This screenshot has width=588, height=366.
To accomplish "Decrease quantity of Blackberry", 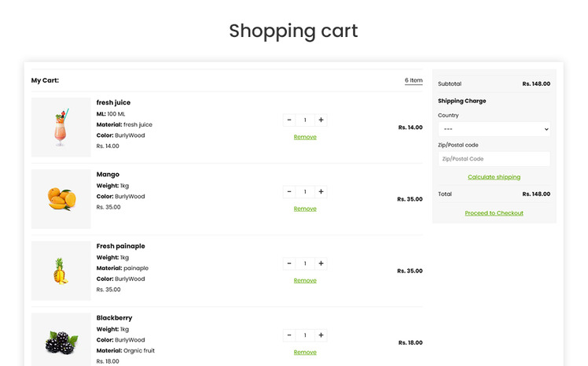I will click(x=289, y=335).
